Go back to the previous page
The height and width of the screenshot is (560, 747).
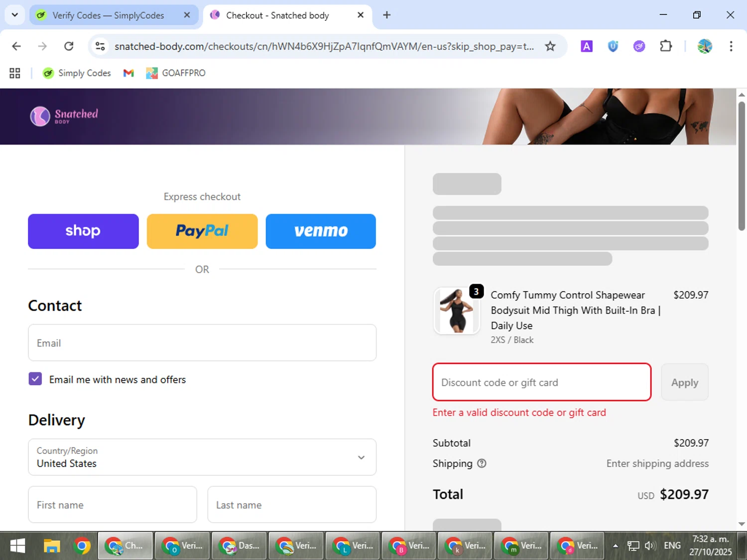pos(16,46)
